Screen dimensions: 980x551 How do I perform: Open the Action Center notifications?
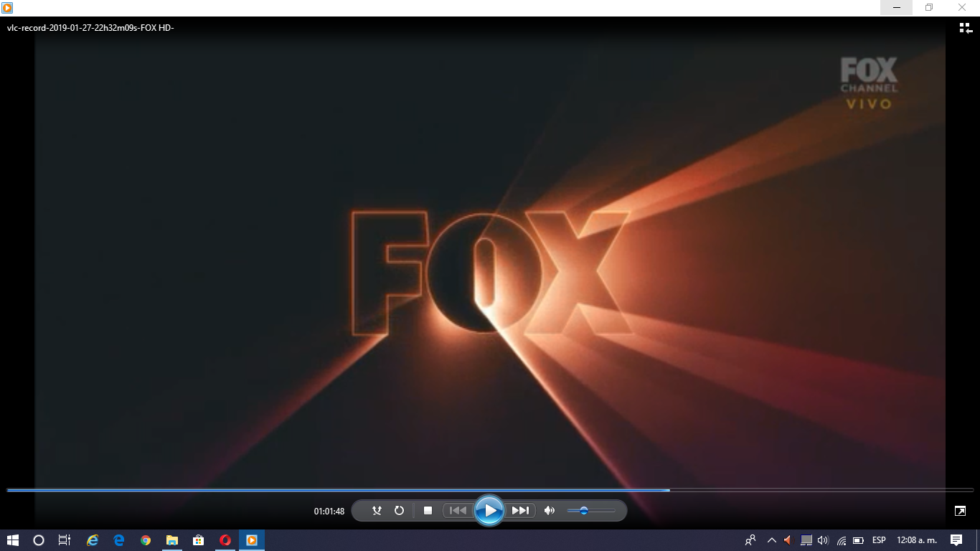pos(956,540)
